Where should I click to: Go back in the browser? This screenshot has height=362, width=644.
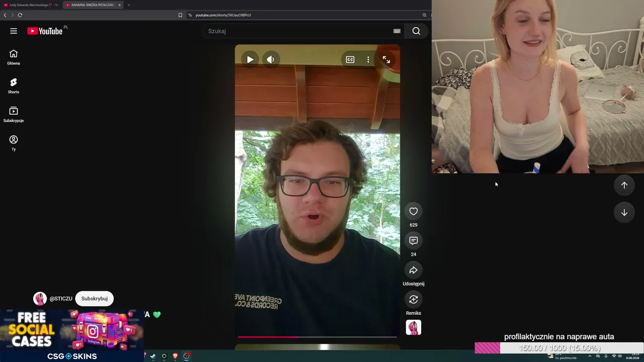[x=5, y=15]
